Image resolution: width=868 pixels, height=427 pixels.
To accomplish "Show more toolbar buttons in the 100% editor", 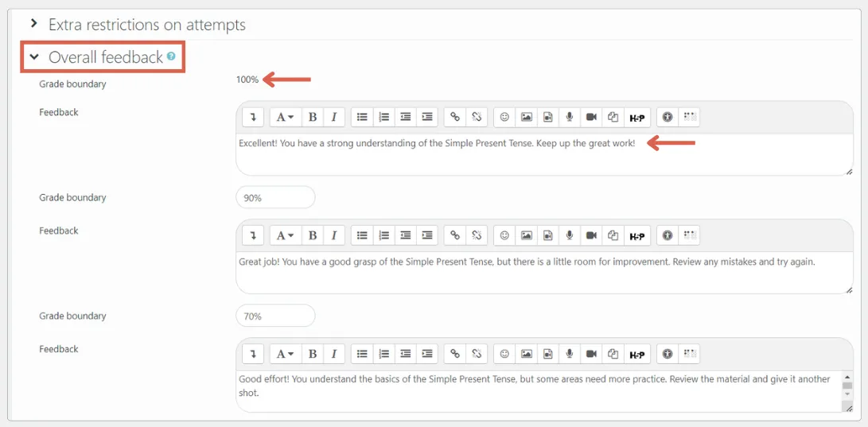I will [x=253, y=117].
